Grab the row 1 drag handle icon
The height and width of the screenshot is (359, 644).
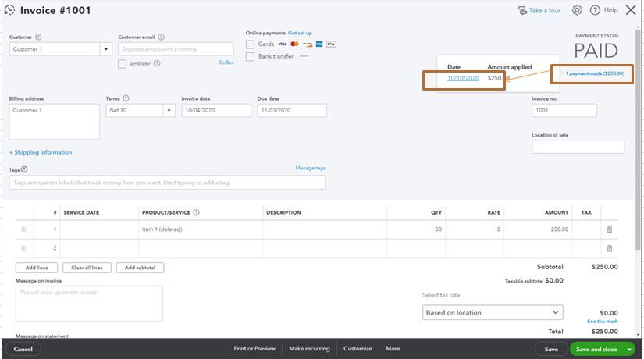pos(24,229)
